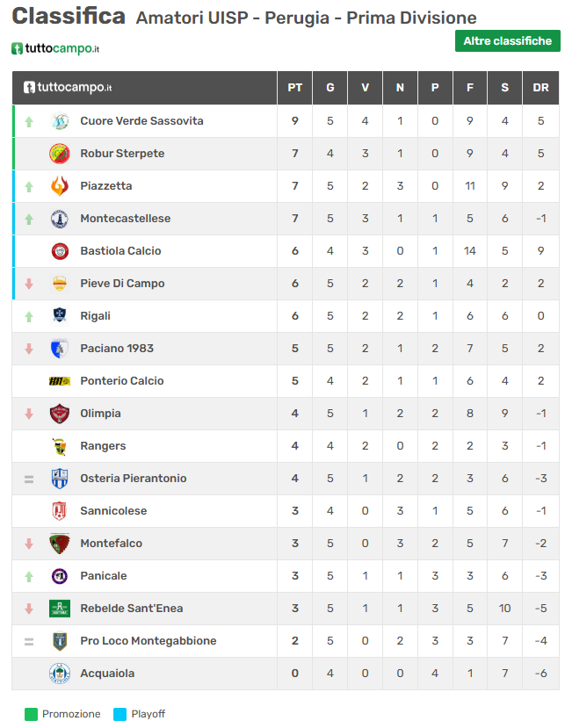Click the Bastiola Calcio team crest
565x728 pixels.
tap(60, 251)
